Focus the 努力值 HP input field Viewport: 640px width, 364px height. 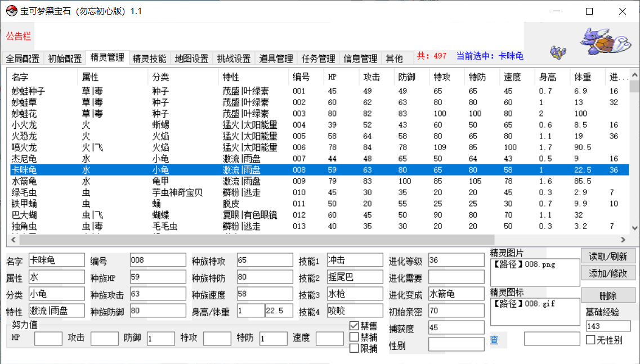[48, 339]
